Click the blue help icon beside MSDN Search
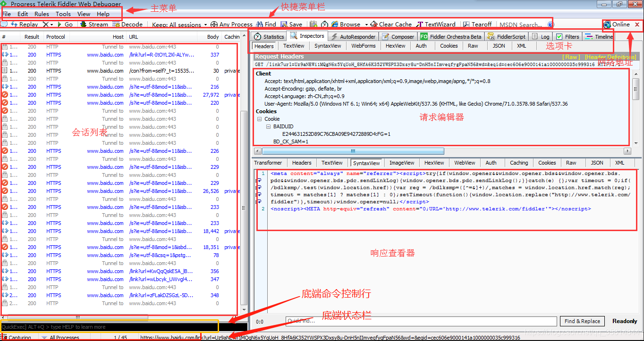The height and width of the screenshot is (341, 644). click(x=551, y=25)
